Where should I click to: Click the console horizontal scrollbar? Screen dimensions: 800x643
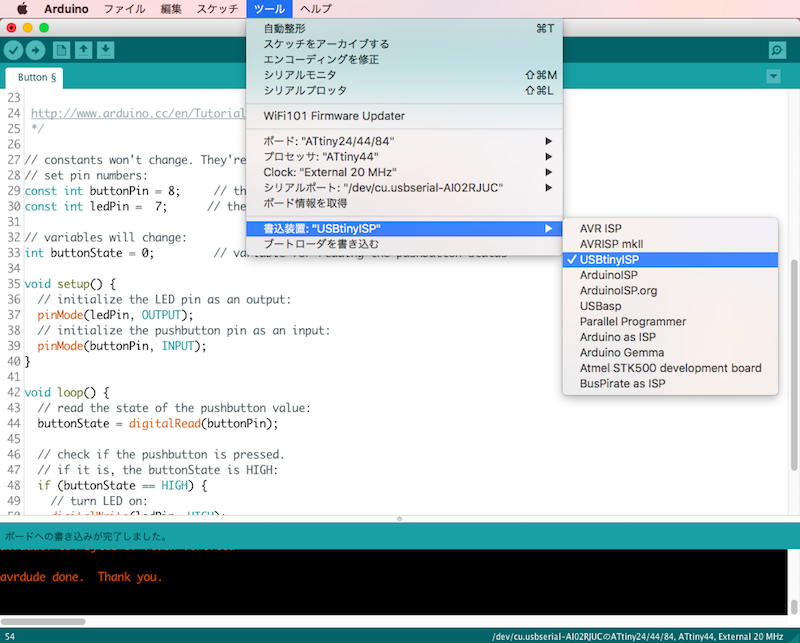(43, 622)
